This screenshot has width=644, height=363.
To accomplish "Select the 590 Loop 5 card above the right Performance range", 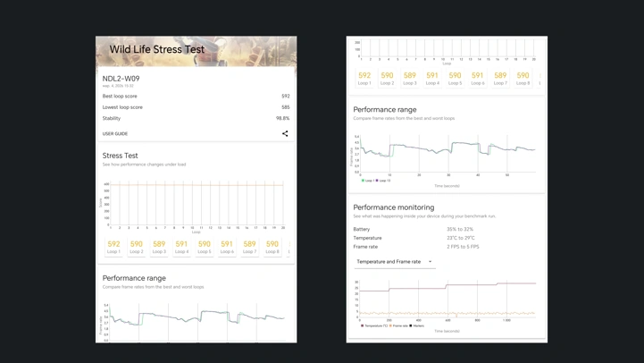I will click(455, 78).
